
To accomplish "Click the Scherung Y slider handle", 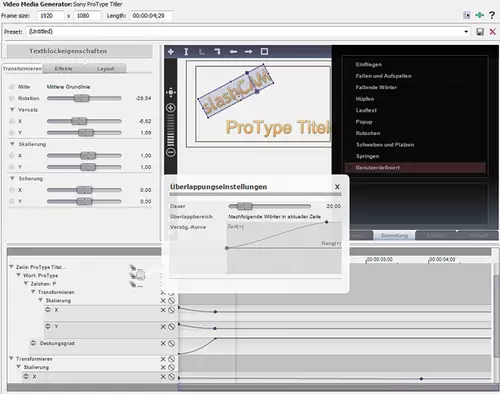I will pyautogui.click(x=84, y=201).
